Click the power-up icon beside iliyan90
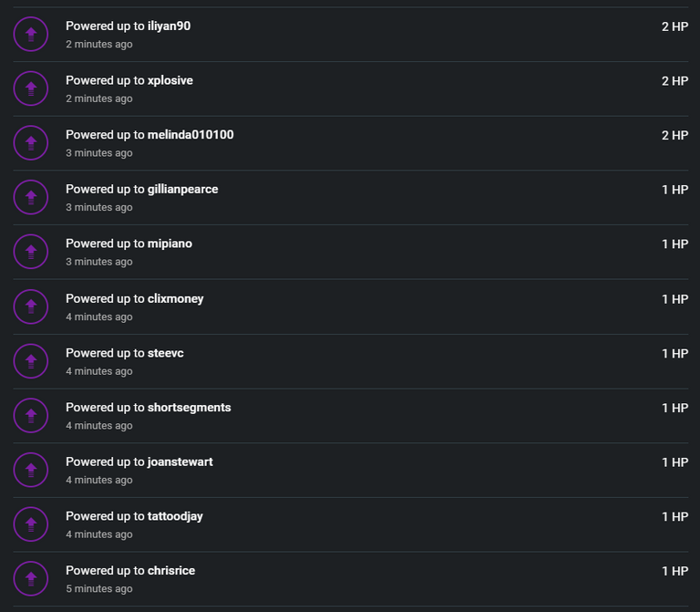Screen dimensions: 700x612 point(31,34)
